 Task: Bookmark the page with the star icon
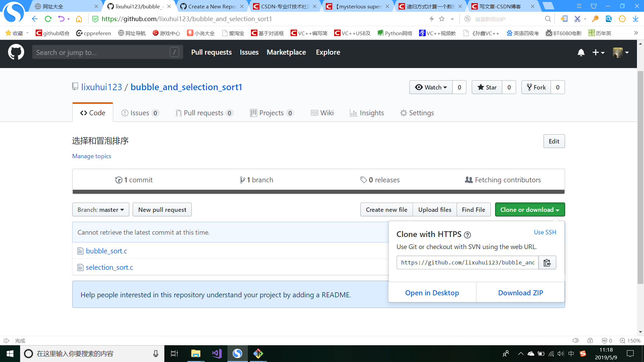tap(442, 19)
